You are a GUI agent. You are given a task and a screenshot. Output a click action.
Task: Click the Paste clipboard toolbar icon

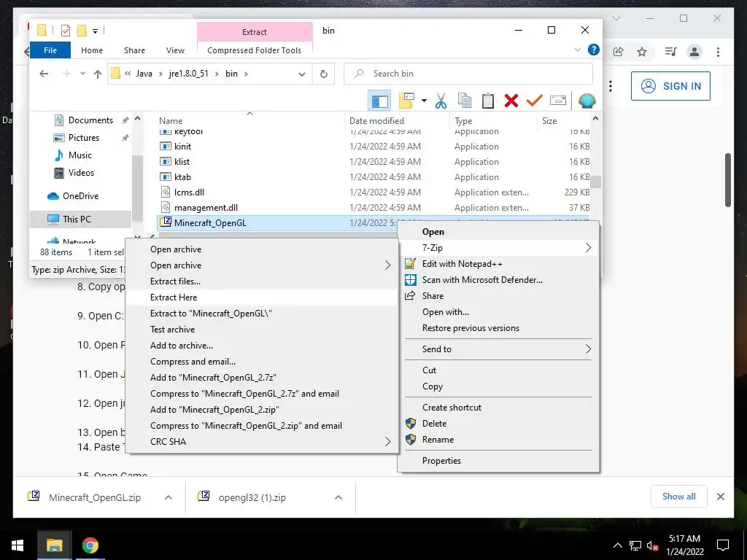[x=487, y=101]
